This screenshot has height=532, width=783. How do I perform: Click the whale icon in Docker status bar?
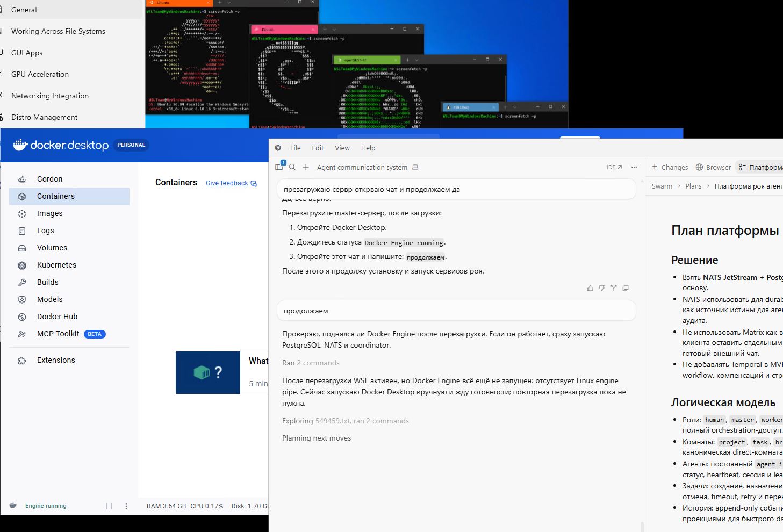point(13,506)
